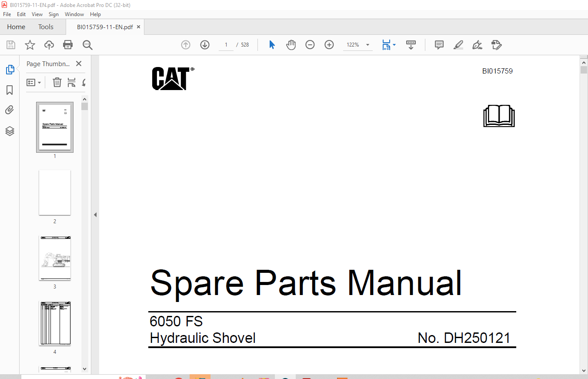Viewport: 588px width, 379px height.
Task: Open the Bookmarks panel icon
Action: (x=10, y=90)
